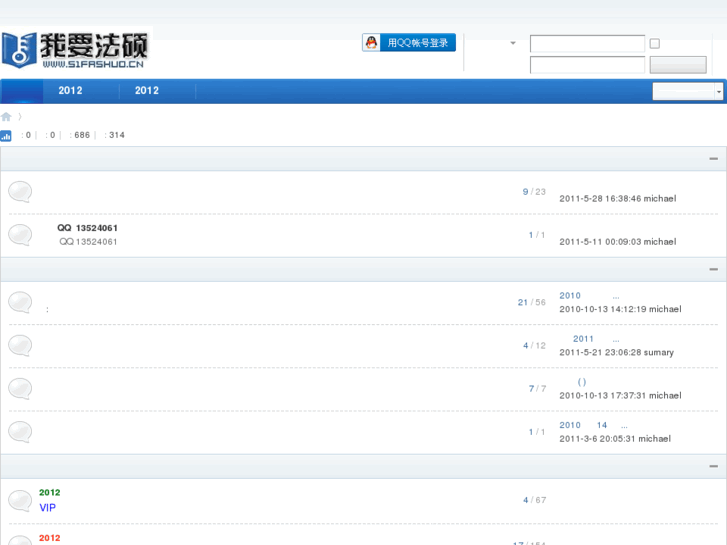Open the last post link starting with 2011 ...
This screenshot has width=727, height=545.
596,339
